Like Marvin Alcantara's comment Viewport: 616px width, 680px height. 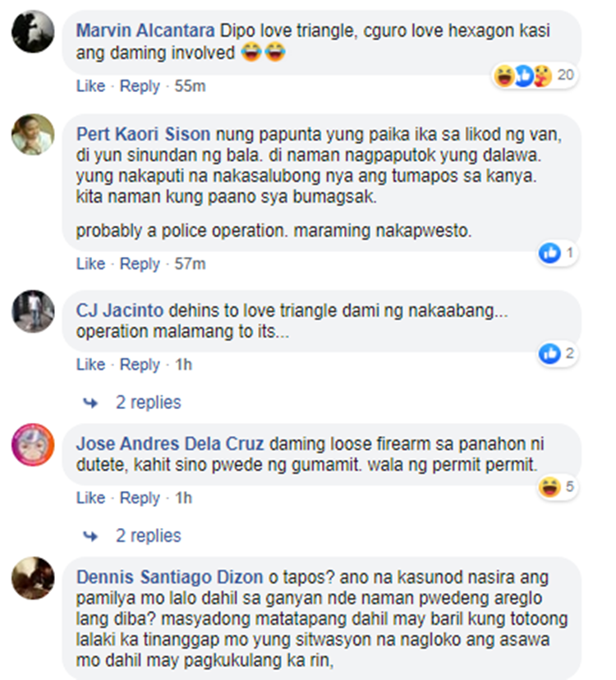pos(90,86)
